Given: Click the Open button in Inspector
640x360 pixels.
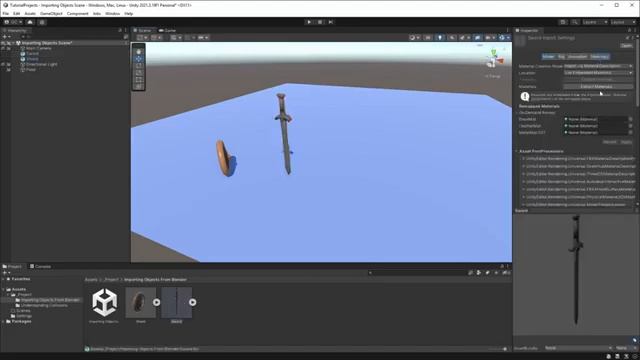Looking at the screenshot, I should coord(626,46).
